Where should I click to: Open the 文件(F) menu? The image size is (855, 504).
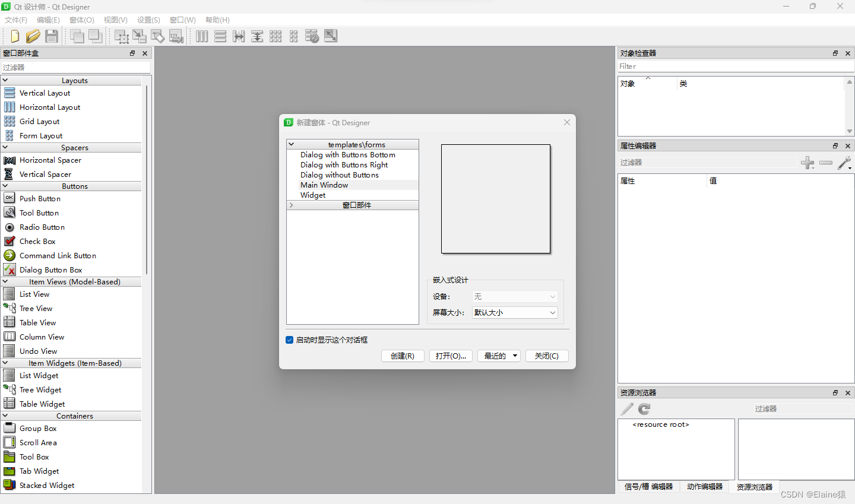pos(16,20)
